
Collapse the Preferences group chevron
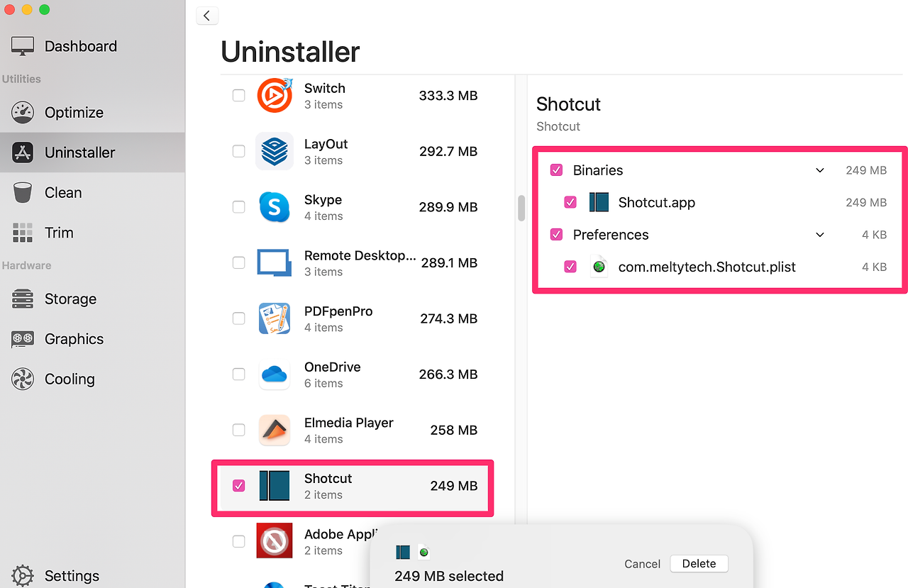820,235
